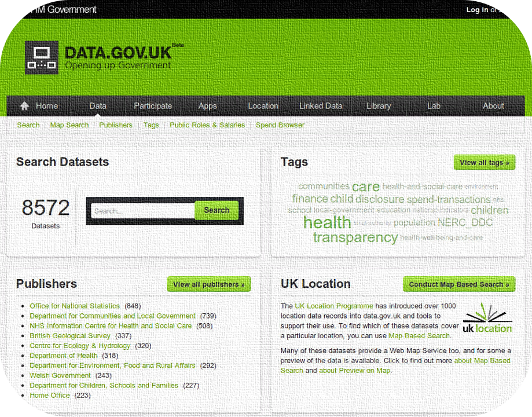The height and width of the screenshot is (417, 532).
Task: Open Department for Children, Schools and Families
Action: 104,385
